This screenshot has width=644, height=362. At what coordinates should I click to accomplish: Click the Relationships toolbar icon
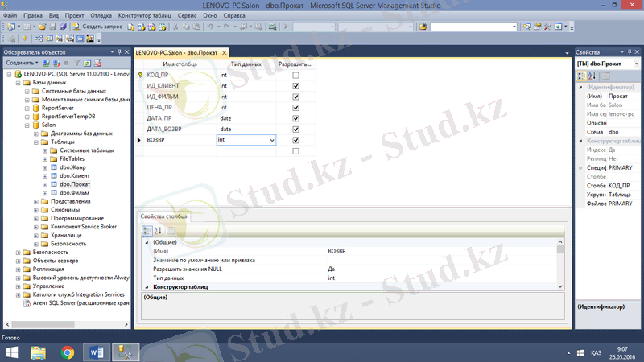point(39,39)
